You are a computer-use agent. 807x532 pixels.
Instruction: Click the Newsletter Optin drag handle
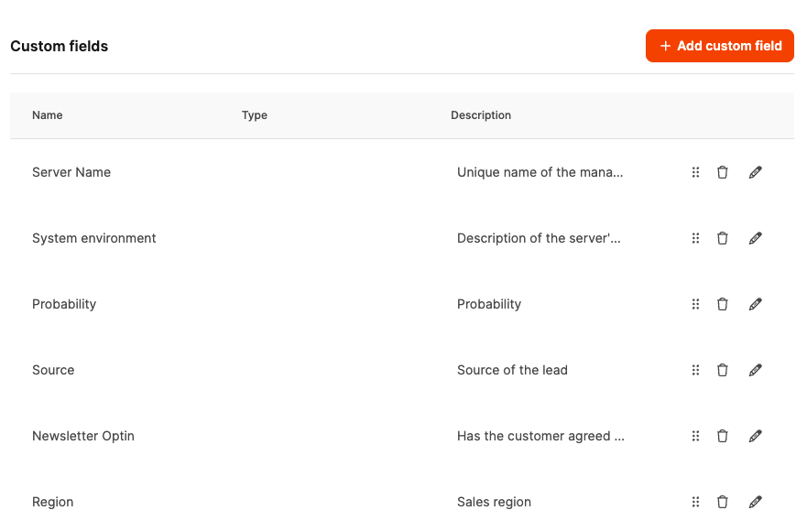tap(695, 436)
